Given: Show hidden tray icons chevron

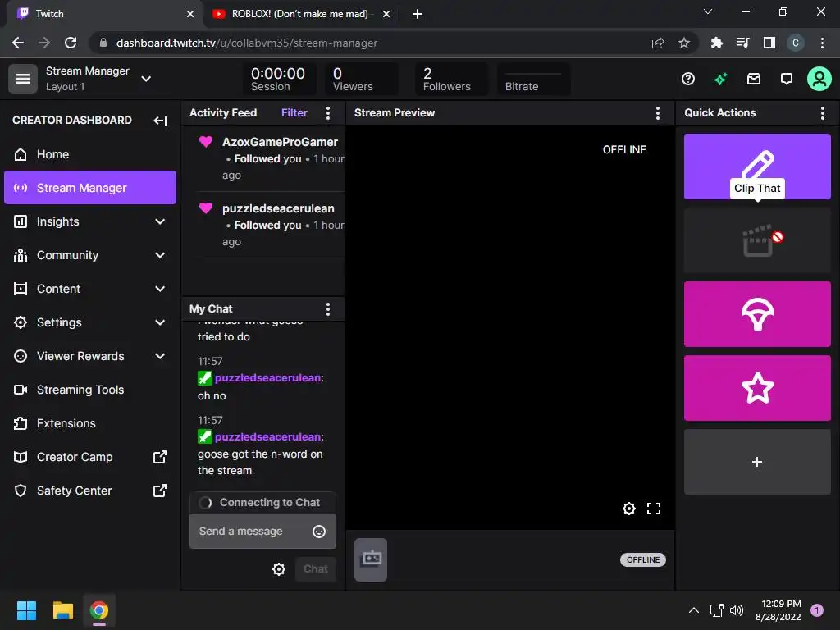Looking at the screenshot, I should point(694,610).
